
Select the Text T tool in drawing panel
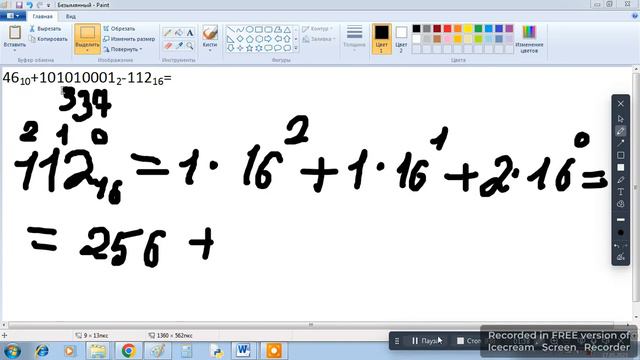[620, 192]
